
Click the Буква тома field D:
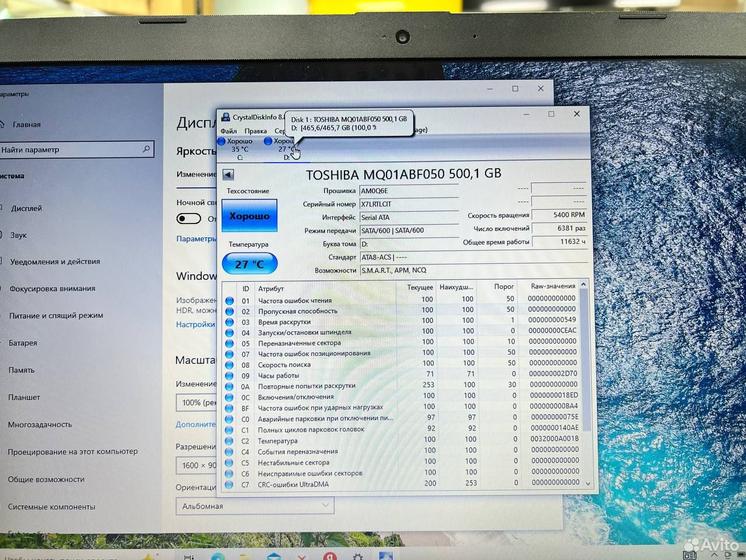click(408, 244)
